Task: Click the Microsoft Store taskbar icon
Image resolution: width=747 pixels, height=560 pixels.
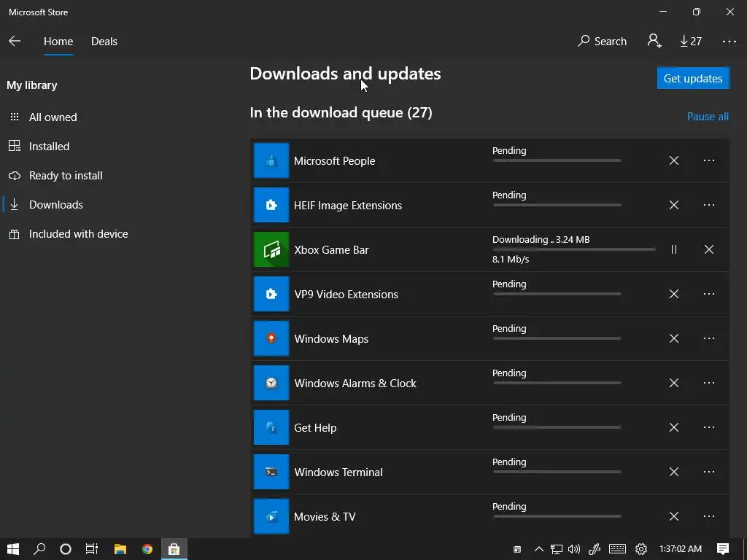Action: click(174, 549)
